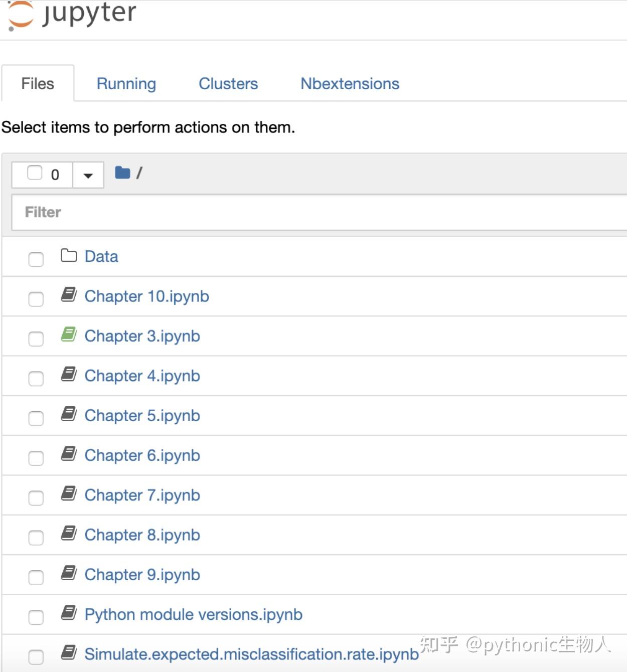This screenshot has height=672, width=627.
Task: Toggle the select-all checkbox in the header
Action: (35, 173)
